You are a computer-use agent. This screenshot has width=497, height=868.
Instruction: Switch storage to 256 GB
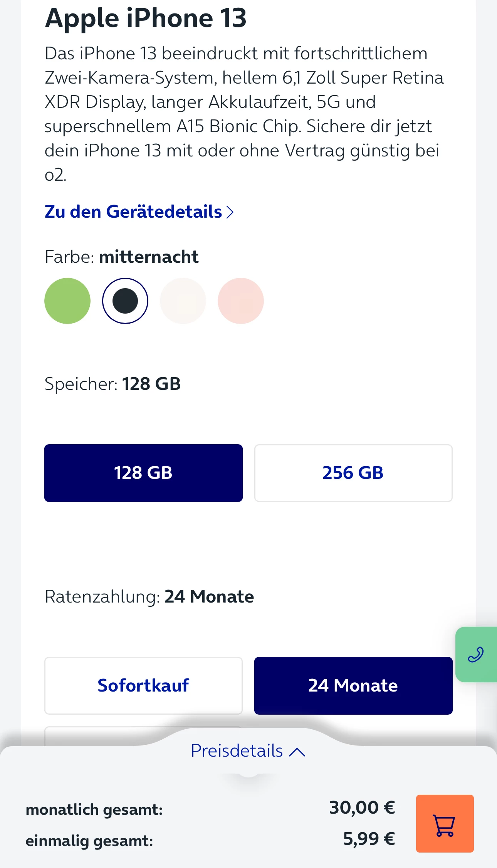tap(353, 473)
